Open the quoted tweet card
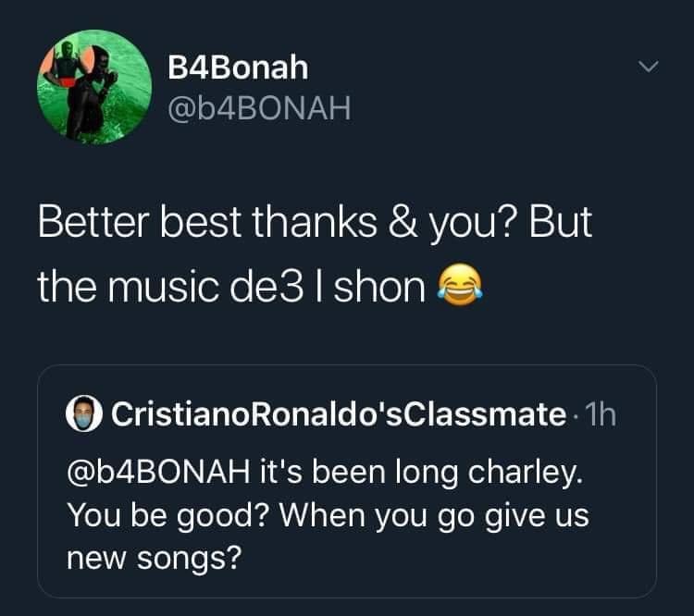Image resolution: width=694 pixels, height=616 pixels. pyautogui.click(x=347, y=482)
